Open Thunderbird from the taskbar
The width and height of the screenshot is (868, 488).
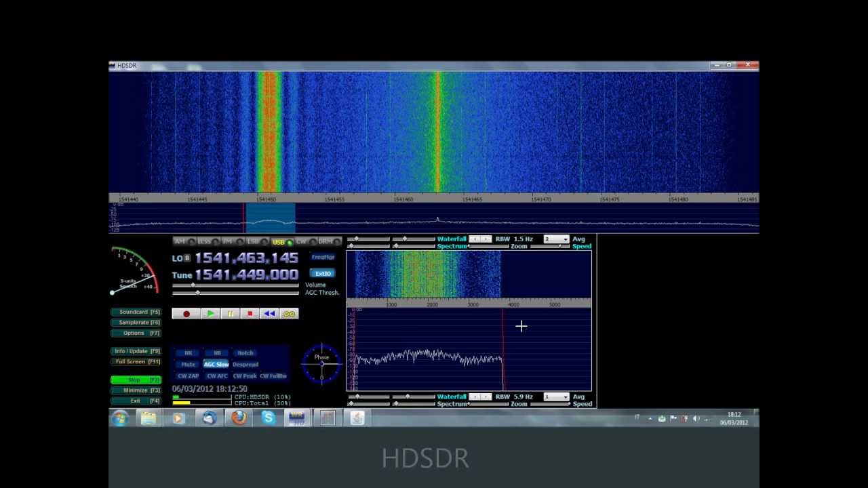click(x=208, y=419)
